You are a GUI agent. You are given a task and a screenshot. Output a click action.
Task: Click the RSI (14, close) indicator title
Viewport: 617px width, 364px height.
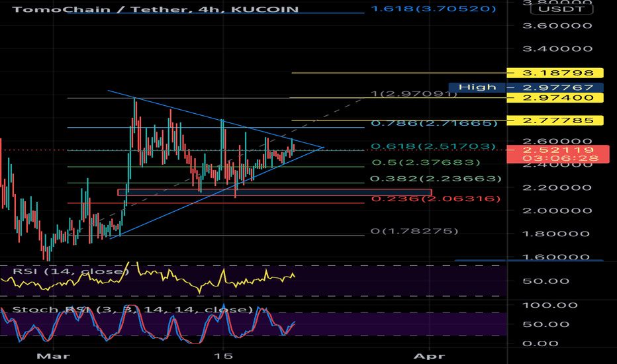71,271
